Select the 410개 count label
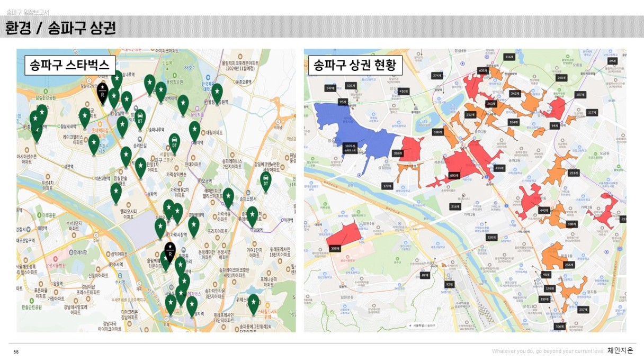The width and height of the screenshot is (644, 362). (x=403, y=91)
